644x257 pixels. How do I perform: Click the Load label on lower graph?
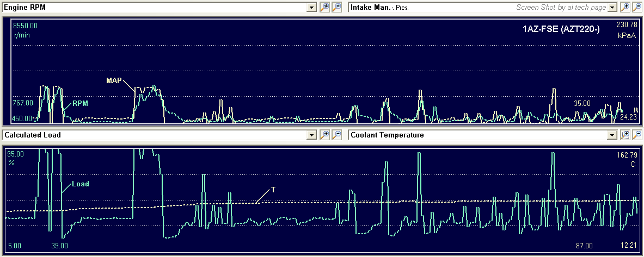coord(80,184)
